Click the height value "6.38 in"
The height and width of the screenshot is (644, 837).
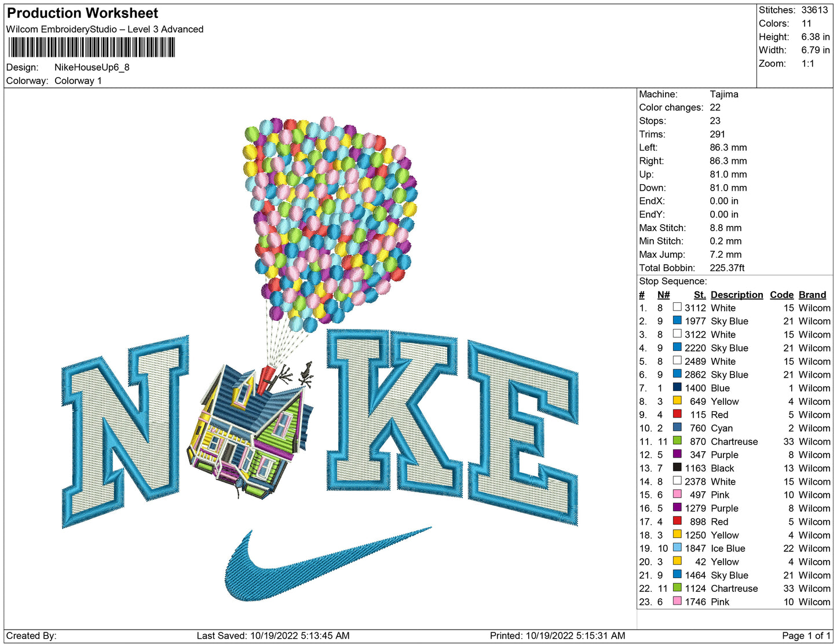pyautogui.click(x=816, y=36)
